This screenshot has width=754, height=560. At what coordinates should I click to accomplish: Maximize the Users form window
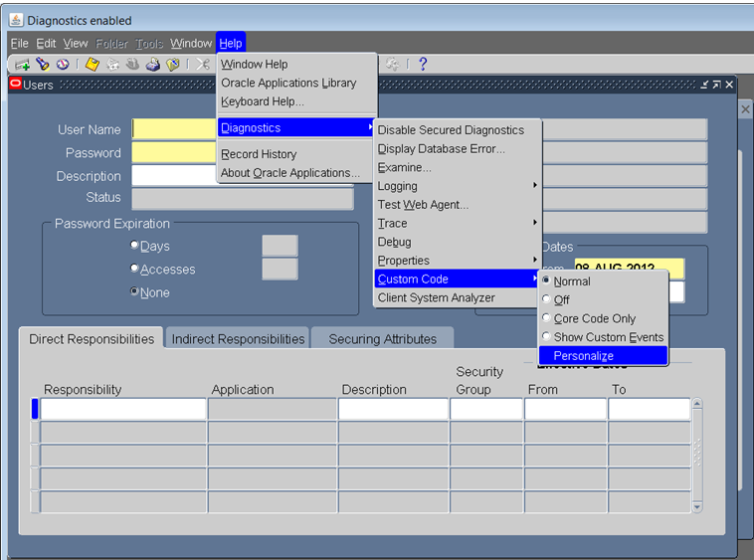[716, 85]
